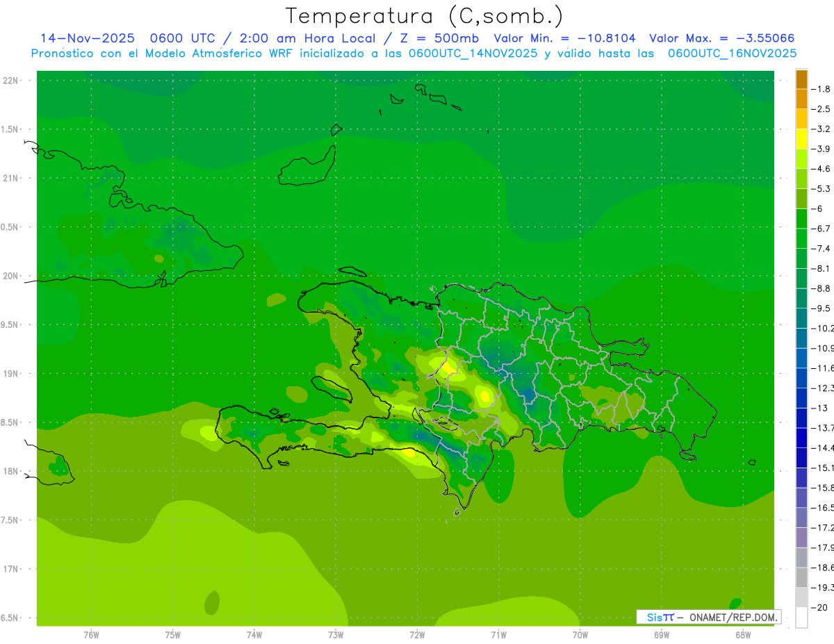Viewport: 834px width, 644px height.
Task: Click the '-16.5' color scale label
Action: 824,508
